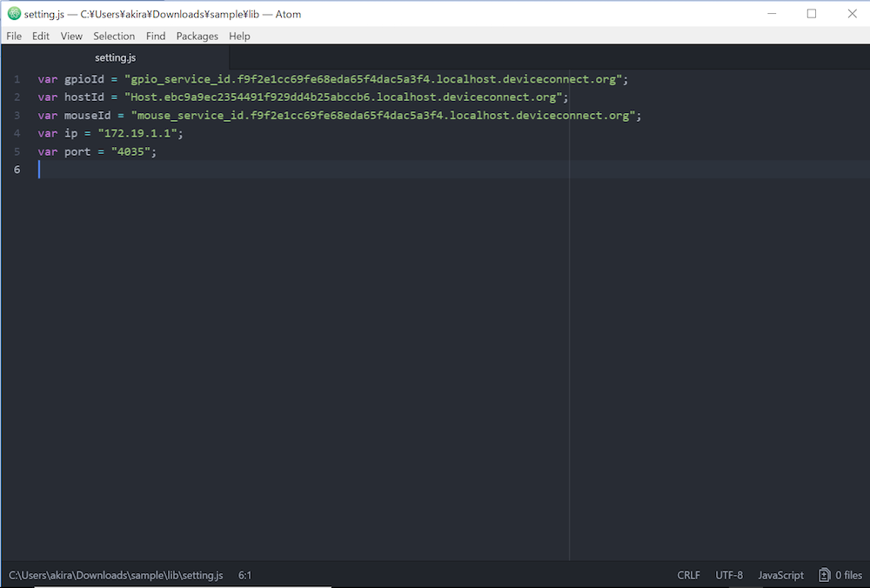Click the 6:1 cursor position indicator
Viewport: 870px width, 588px height.
point(245,575)
